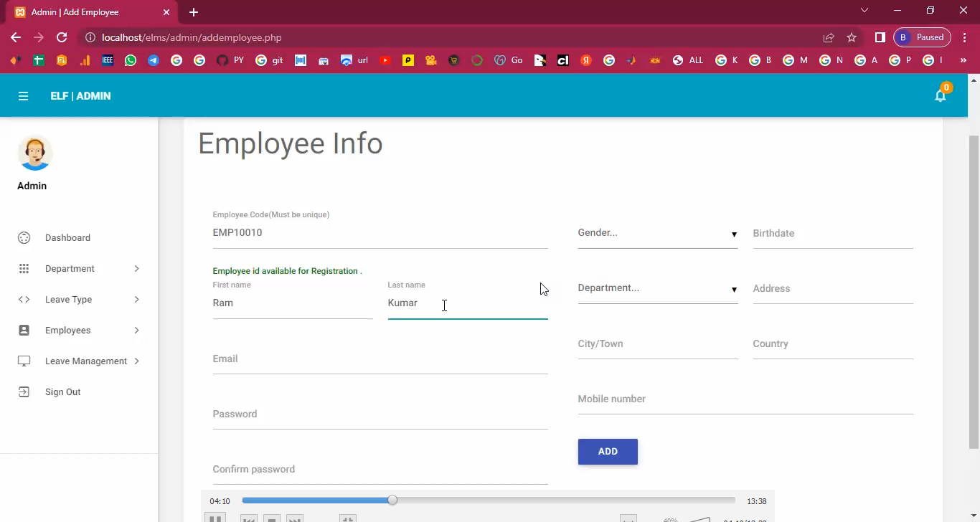Reload the page using the browser refresh icon
Image resolution: width=980 pixels, height=522 pixels.
click(x=62, y=37)
